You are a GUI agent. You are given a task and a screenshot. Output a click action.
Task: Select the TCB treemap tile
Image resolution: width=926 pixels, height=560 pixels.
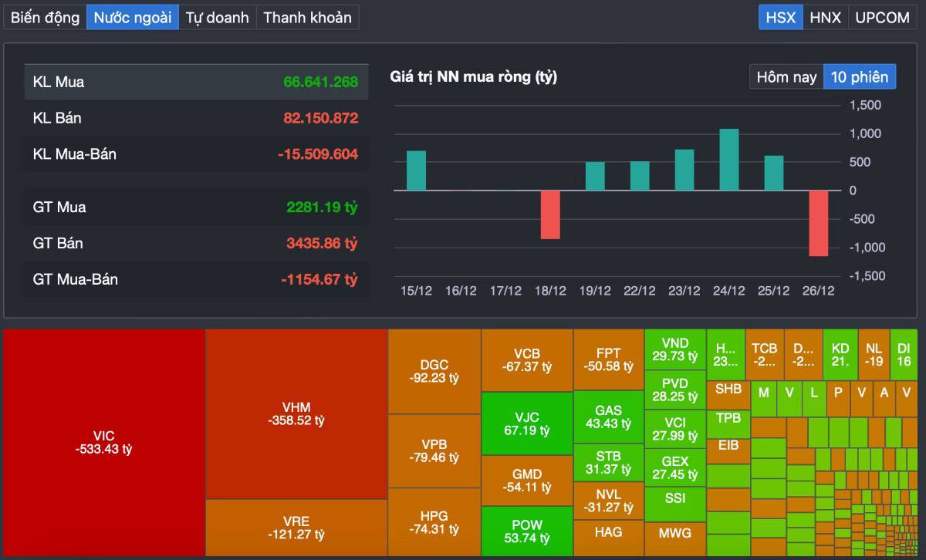(x=764, y=354)
